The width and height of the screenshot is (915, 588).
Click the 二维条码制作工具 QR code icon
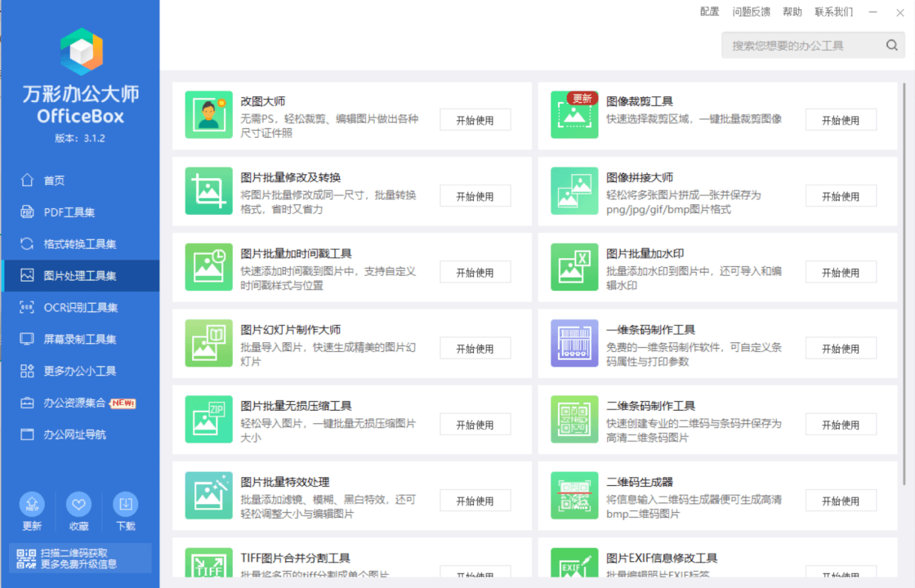(574, 418)
